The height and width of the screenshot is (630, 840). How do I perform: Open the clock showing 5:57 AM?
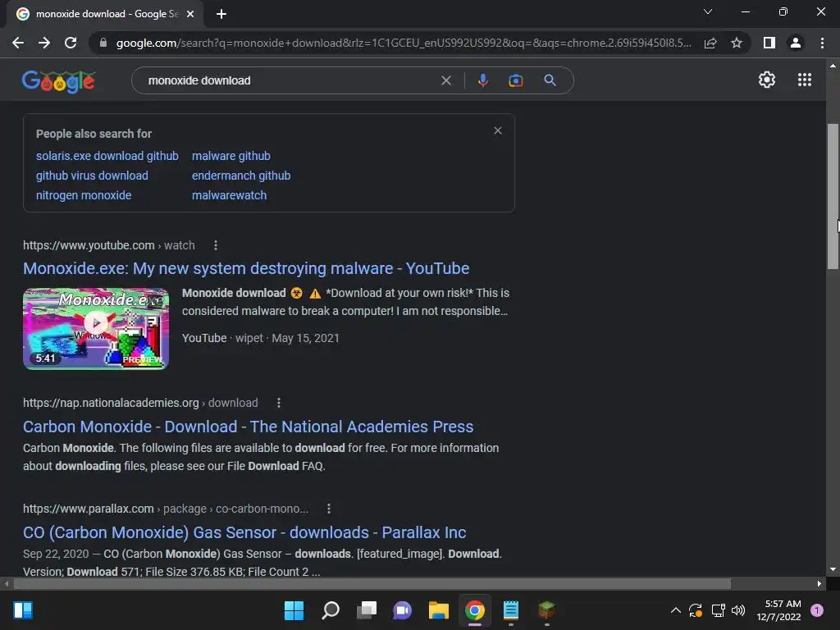point(779,610)
